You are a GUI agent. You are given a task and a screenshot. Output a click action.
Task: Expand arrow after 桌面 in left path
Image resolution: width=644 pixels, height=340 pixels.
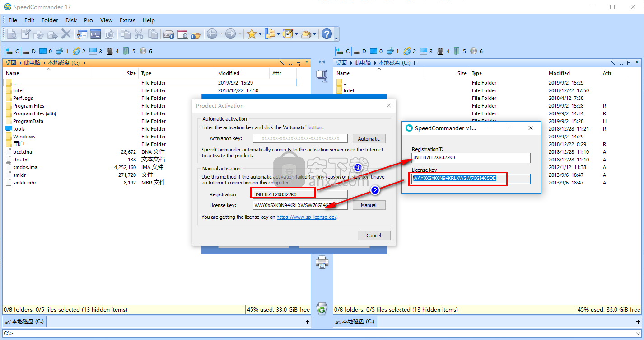[x=20, y=63]
